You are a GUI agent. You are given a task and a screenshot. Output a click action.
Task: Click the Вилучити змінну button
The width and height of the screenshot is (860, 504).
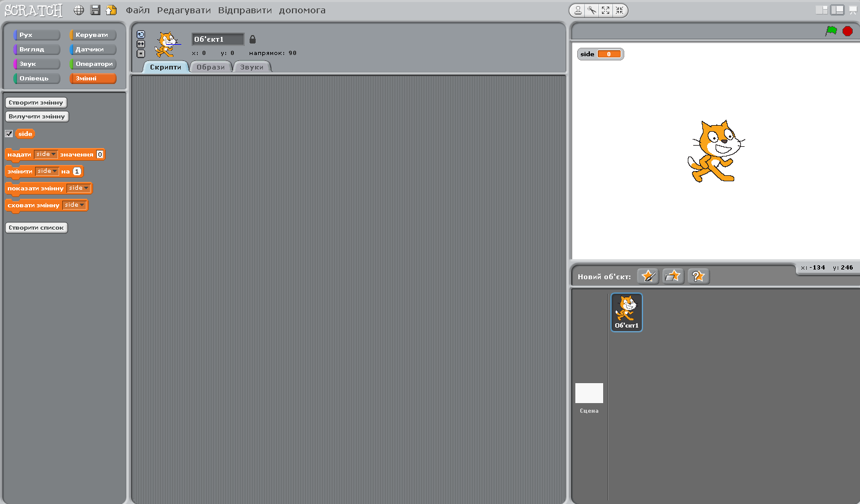[x=37, y=117]
